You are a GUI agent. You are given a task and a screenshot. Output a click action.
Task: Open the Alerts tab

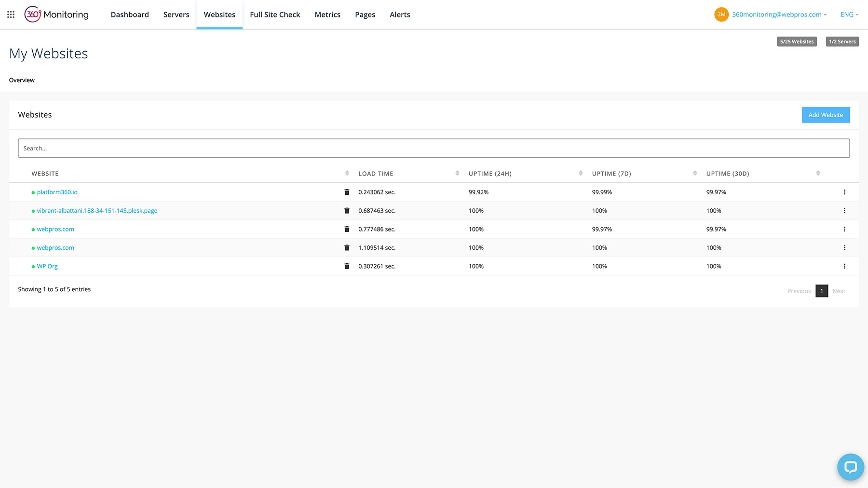[400, 14]
